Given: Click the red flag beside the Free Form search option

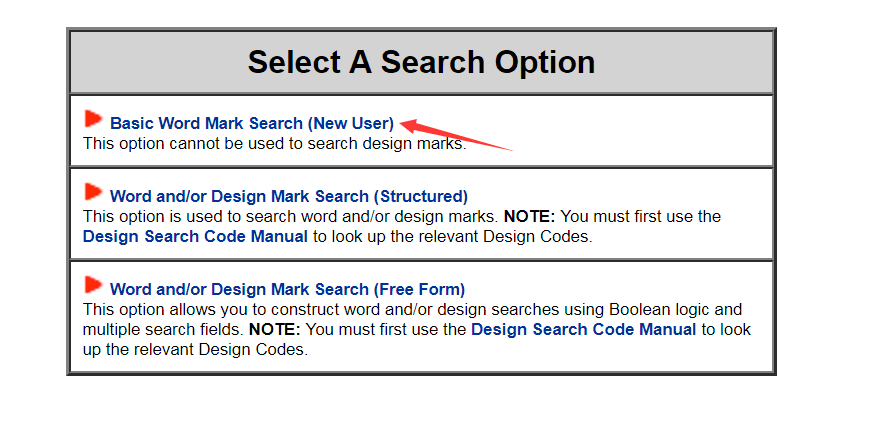Looking at the screenshot, I should [x=94, y=284].
